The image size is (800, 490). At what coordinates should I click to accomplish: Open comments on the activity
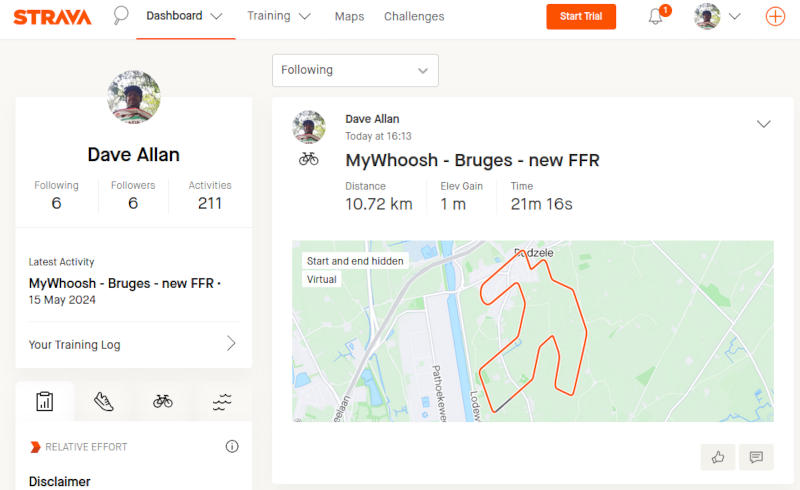pos(756,457)
